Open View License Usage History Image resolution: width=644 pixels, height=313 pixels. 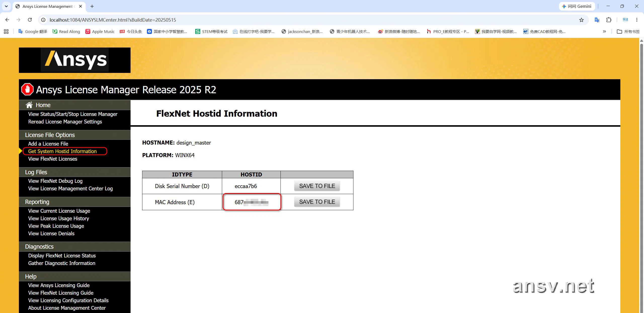coord(59,218)
